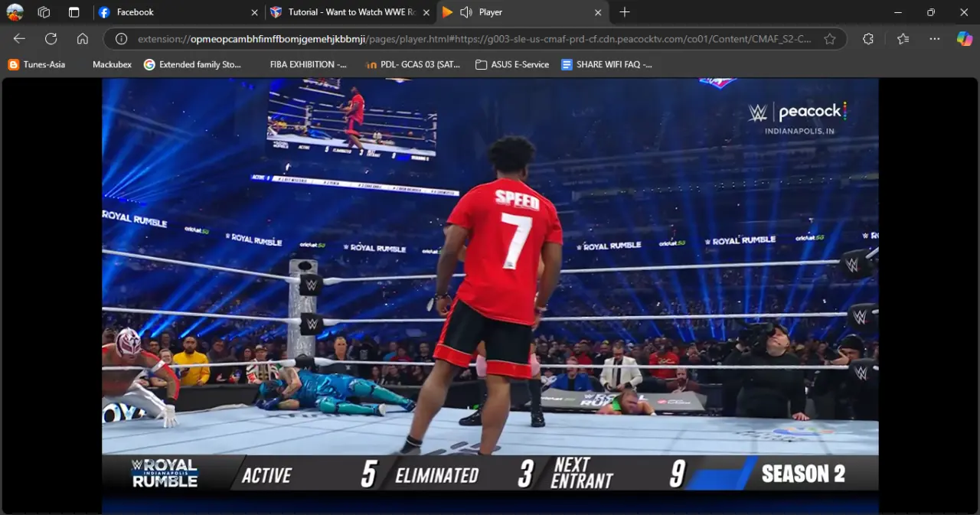Open the Favorites list icon

point(903,38)
